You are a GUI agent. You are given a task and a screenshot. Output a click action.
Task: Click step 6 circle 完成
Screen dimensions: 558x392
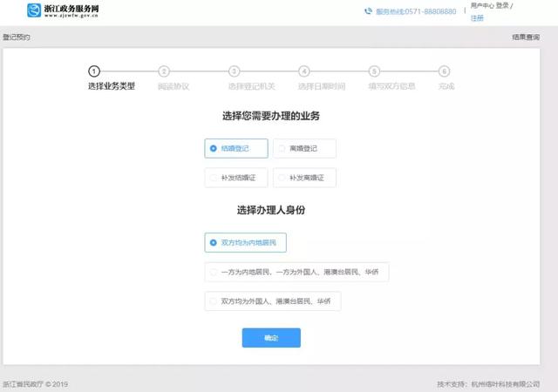444,71
